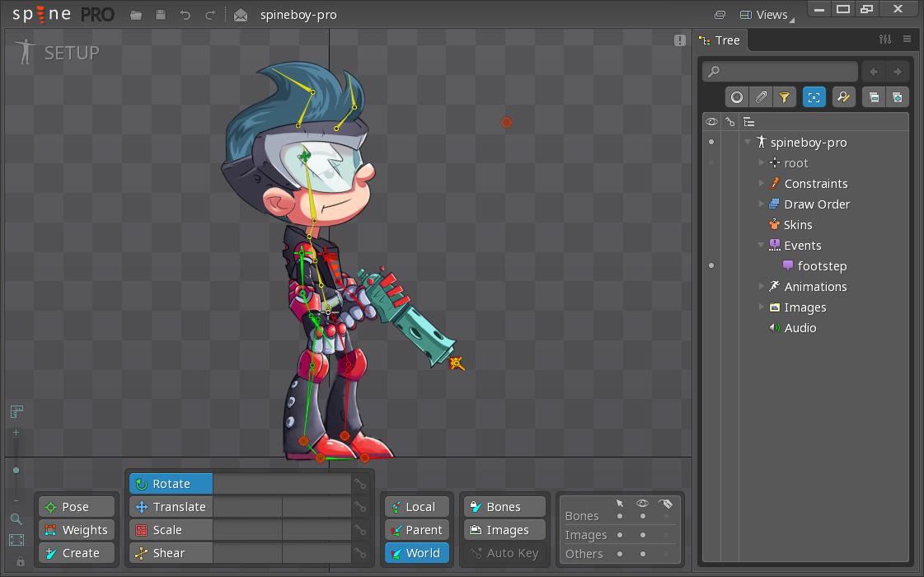The image size is (924, 577).
Task: Expand the Animations tree node
Action: click(x=762, y=287)
